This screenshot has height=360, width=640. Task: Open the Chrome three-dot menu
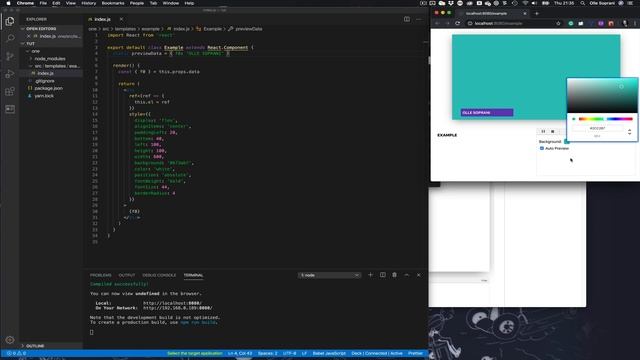click(635, 23)
